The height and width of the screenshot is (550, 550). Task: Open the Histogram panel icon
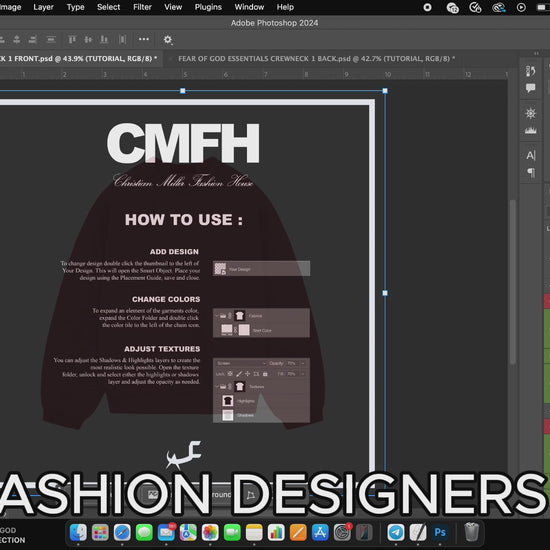pos(530,130)
